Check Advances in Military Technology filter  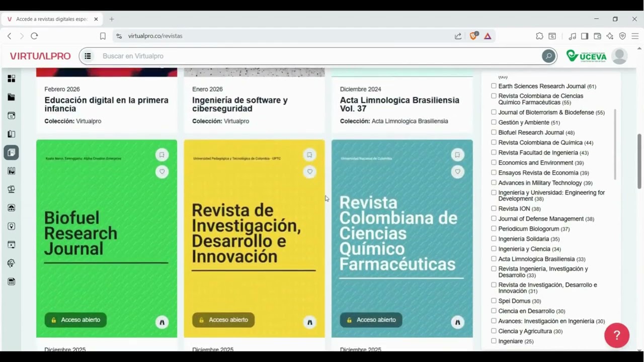pos(494,183)
